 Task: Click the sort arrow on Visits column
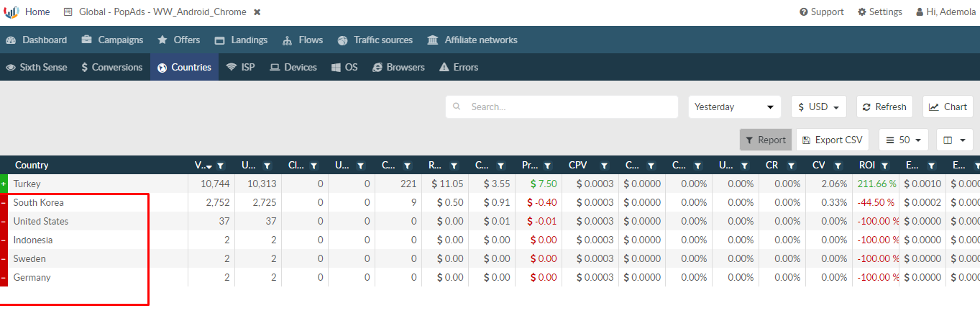tap(209, 166)
